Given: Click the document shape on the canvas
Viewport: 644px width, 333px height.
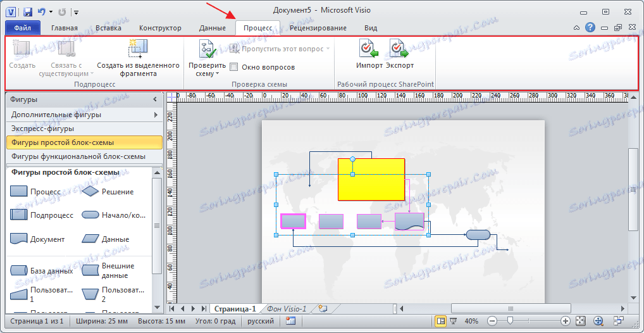Looking at the screenshot, I should pyautogui.click(x=409, y=221).
